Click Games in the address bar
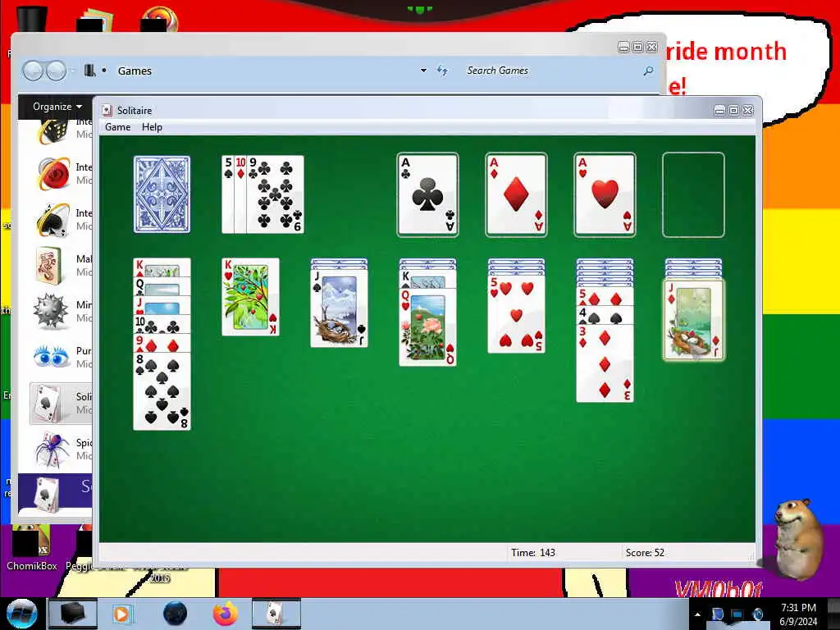840x630 pixels. coord(135,71)
